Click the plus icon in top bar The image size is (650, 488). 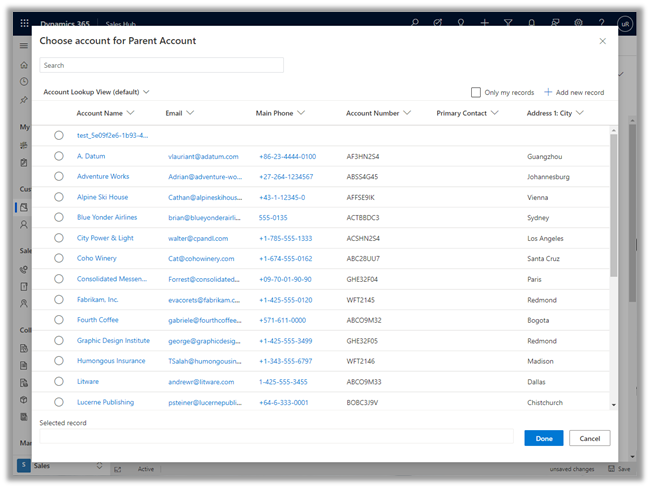[485, 22]
